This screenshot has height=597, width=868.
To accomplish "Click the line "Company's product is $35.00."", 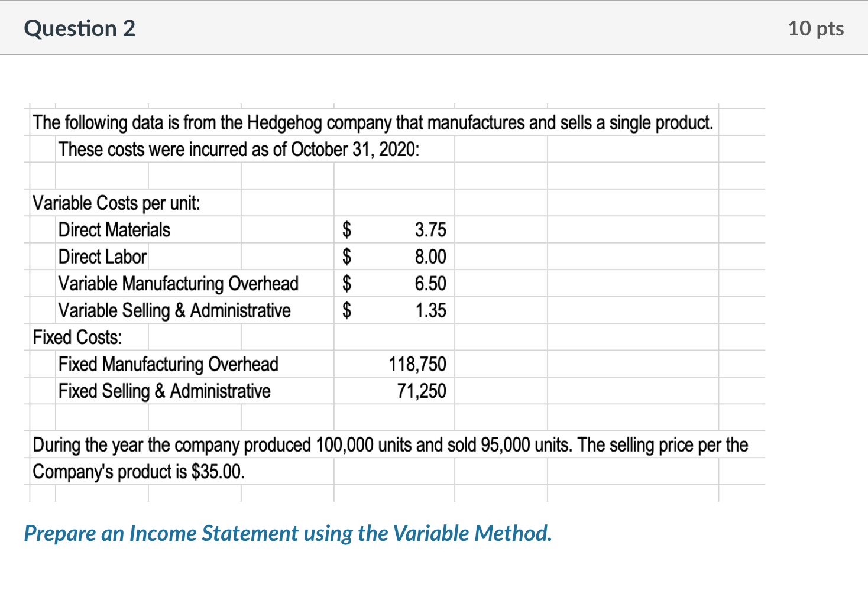I will [138, 472].
